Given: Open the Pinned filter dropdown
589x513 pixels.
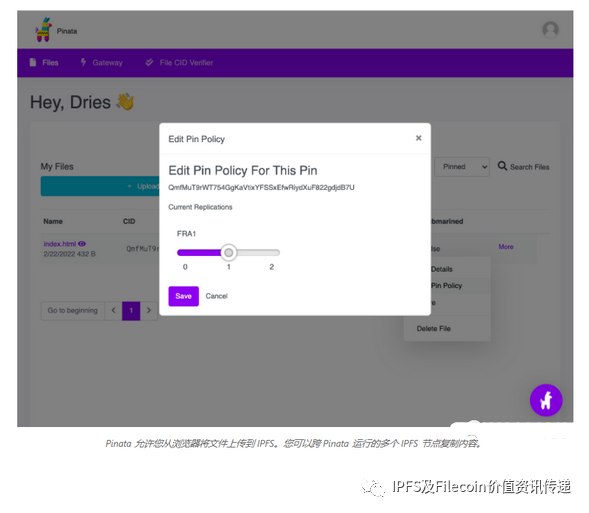Looking at the screenshot, I should pos(462,167).
